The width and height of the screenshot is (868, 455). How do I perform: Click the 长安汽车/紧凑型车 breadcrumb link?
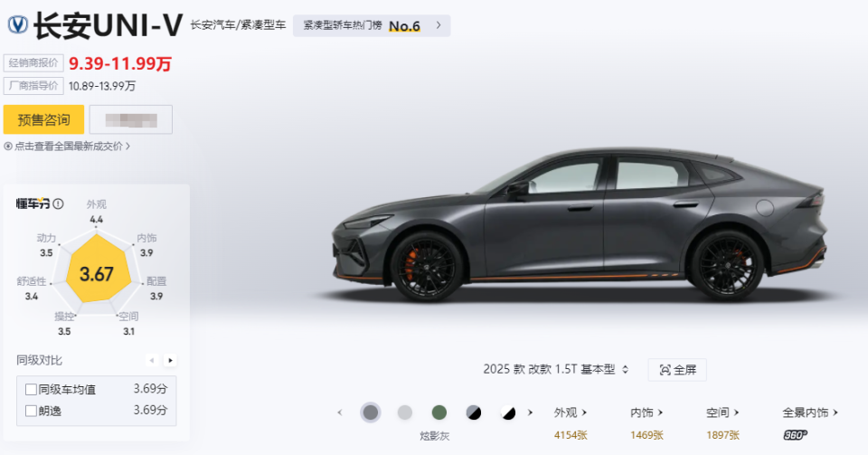(x=238, y=25)
